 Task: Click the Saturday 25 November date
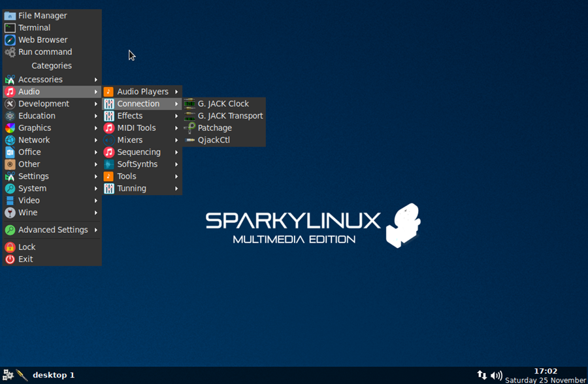[546, 380]
